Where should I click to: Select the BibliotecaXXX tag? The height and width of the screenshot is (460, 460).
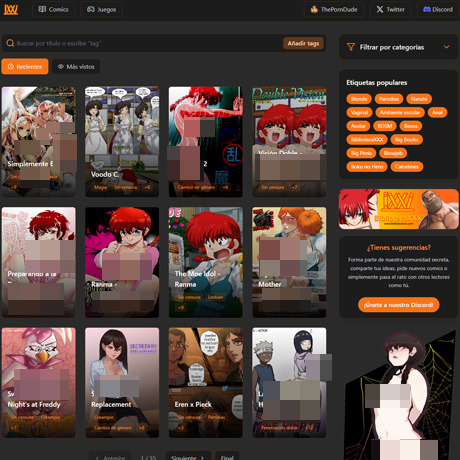pos(367,140)
